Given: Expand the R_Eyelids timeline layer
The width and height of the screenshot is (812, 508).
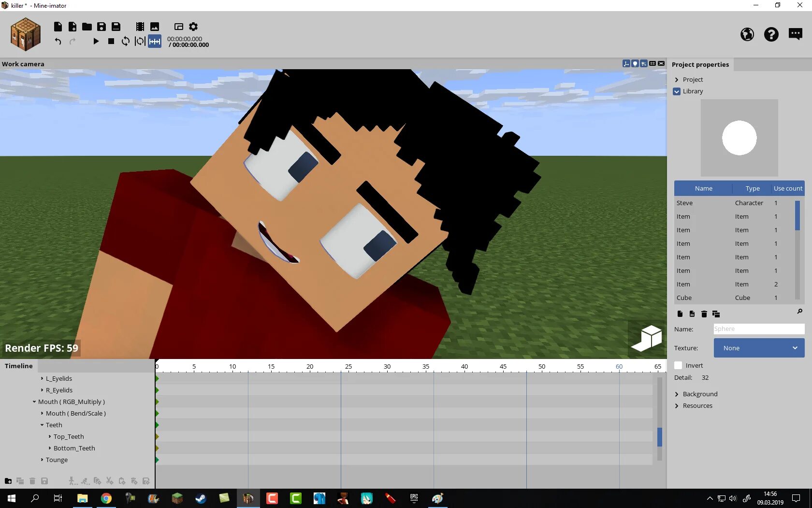Looking at the screenshot, I should click(x=42, y=390).
